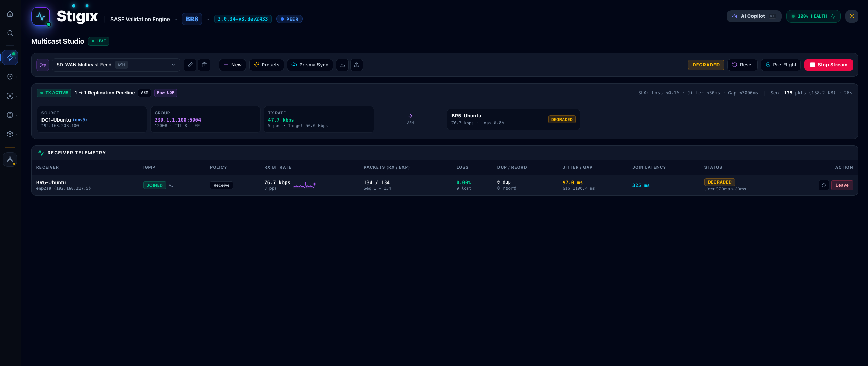Click the upload export icon
The image size is (868, 366).
pyautogui.click(x=357, y=65)
